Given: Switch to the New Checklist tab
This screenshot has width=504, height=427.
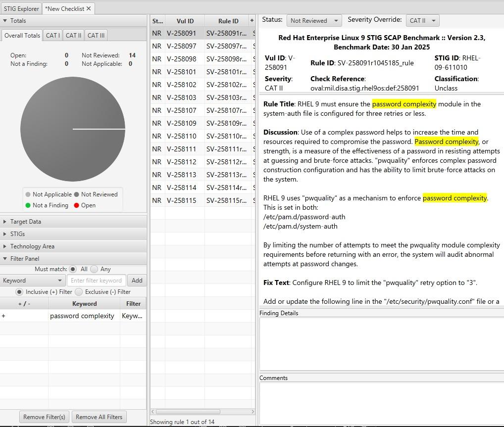Looking at the screenshot, I should click(x=65, y=9).
